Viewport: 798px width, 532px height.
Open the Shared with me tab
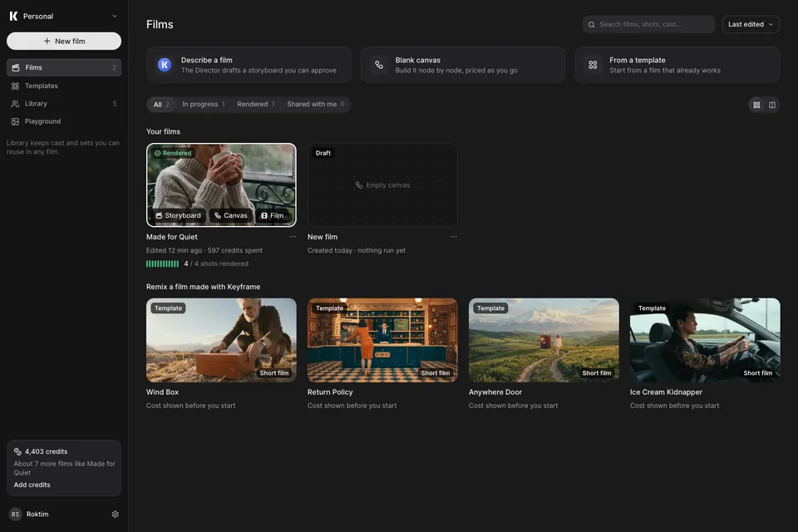point(316,105)
